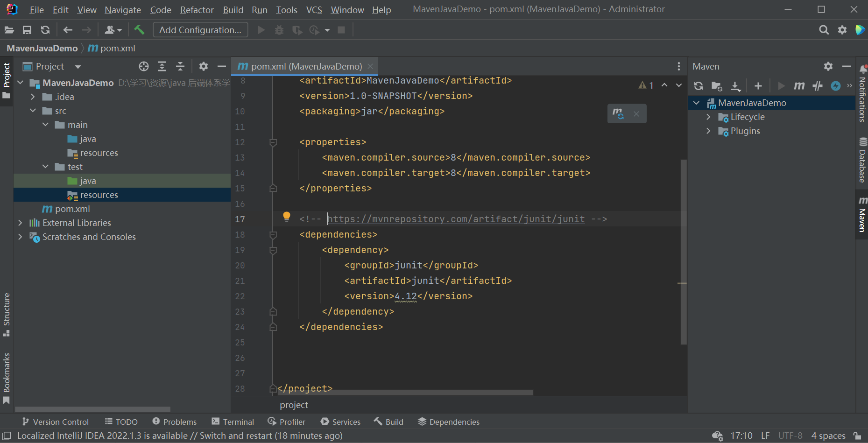Switch to the Terminal tool tab

pos(233,422)
